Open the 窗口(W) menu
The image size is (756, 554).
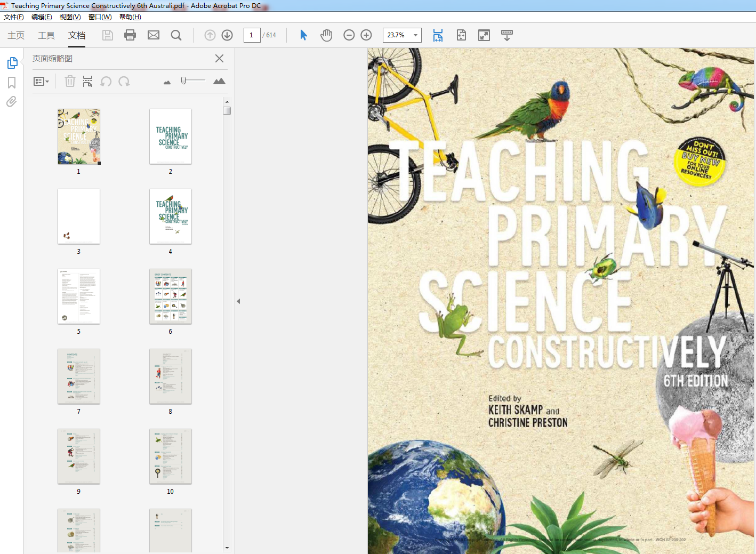point(100,17)
